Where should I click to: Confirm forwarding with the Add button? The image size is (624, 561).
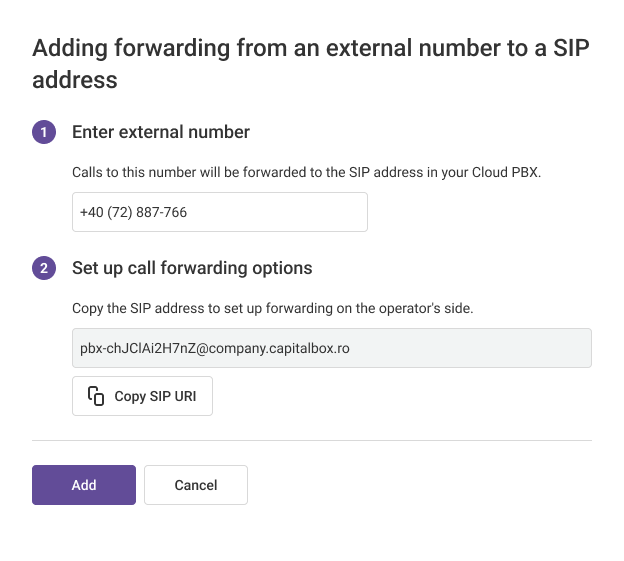pos(84,485)
